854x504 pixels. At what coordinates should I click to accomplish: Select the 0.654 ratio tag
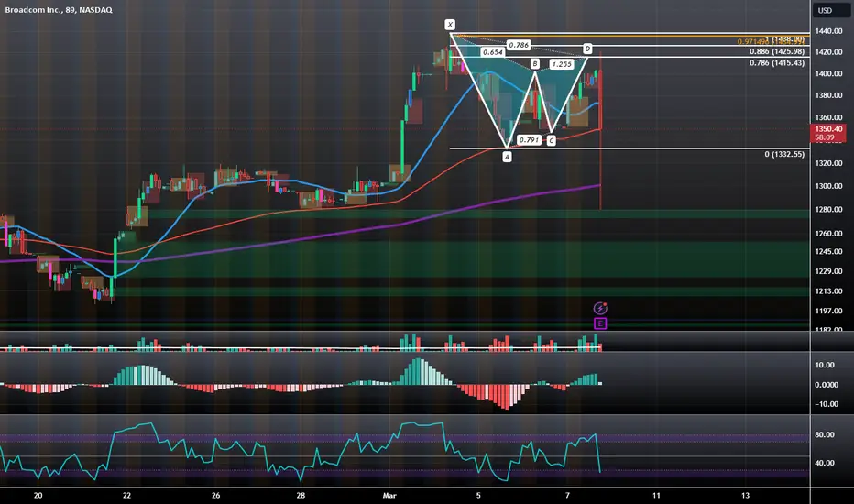click(492, 52)
